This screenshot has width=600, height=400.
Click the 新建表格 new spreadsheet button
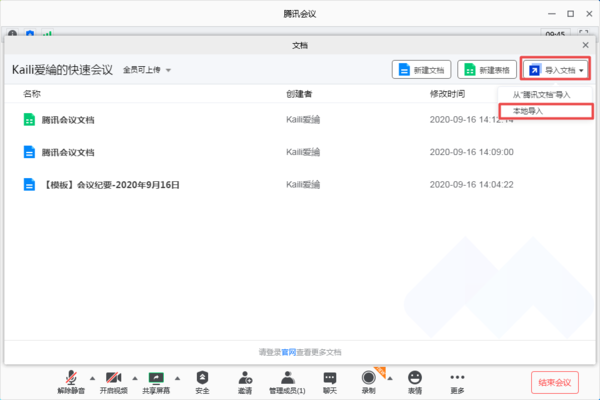coord(487,70)
